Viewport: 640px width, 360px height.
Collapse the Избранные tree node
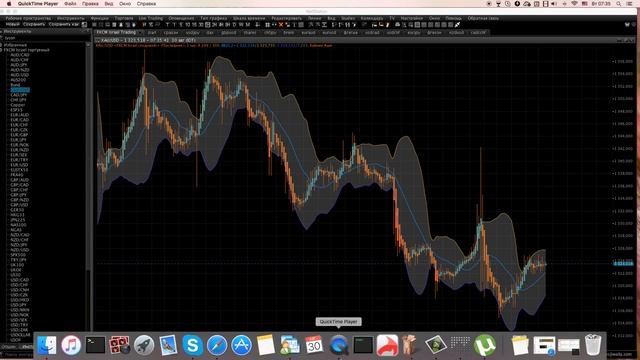(2, 45)
